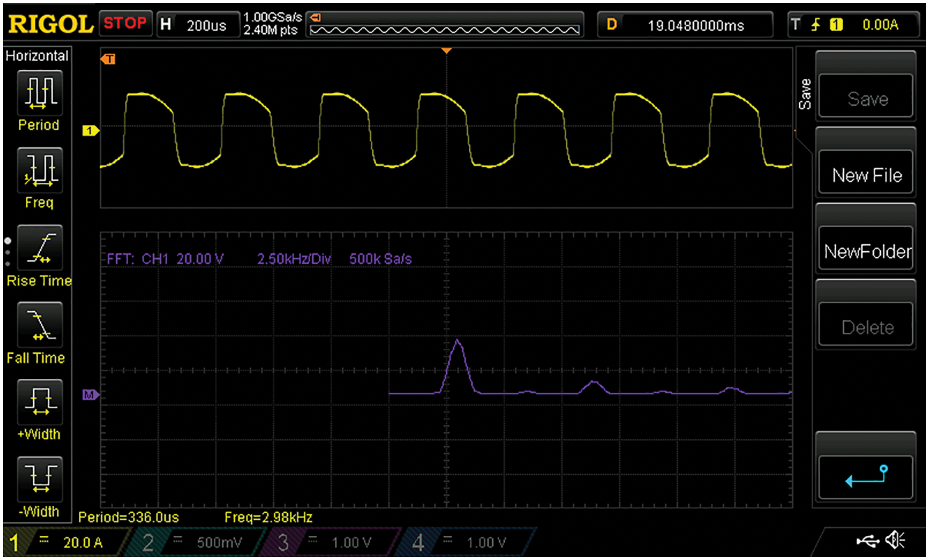This screenshot has width=929, height=560.
Task: Select the Period measurement icon
Action: [40, 93]
